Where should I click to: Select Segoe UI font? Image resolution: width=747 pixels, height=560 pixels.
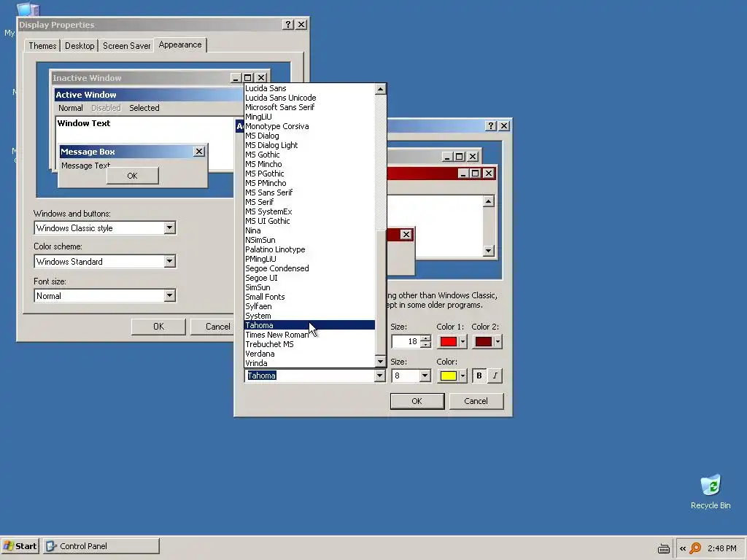pos(309,278)
